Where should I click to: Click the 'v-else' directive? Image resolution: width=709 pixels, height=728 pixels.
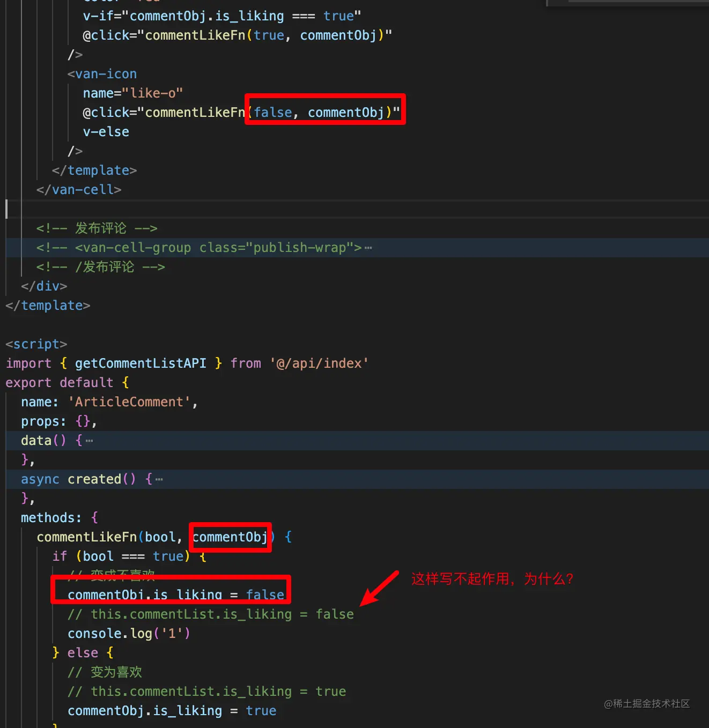point(106,132)
